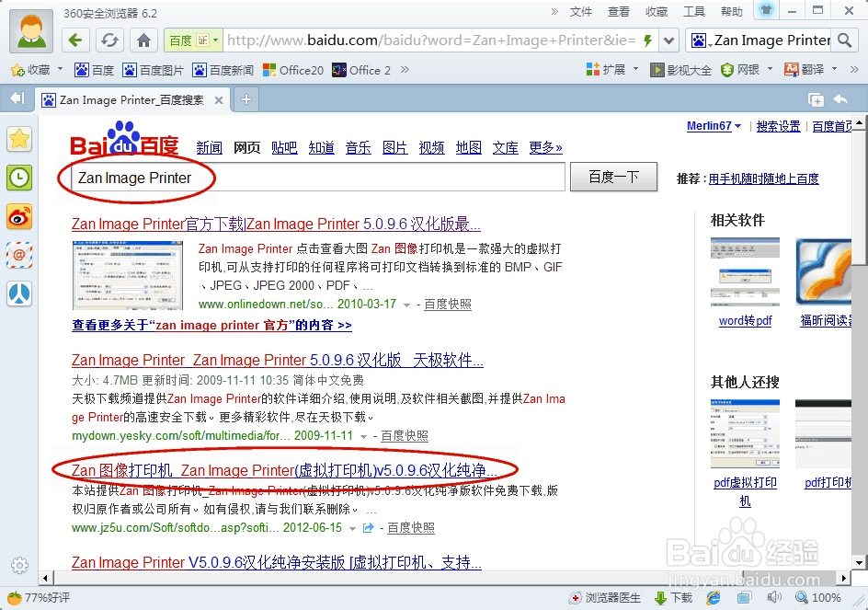
Task: Open a new tab with the plus button
Action: [246, 99]
